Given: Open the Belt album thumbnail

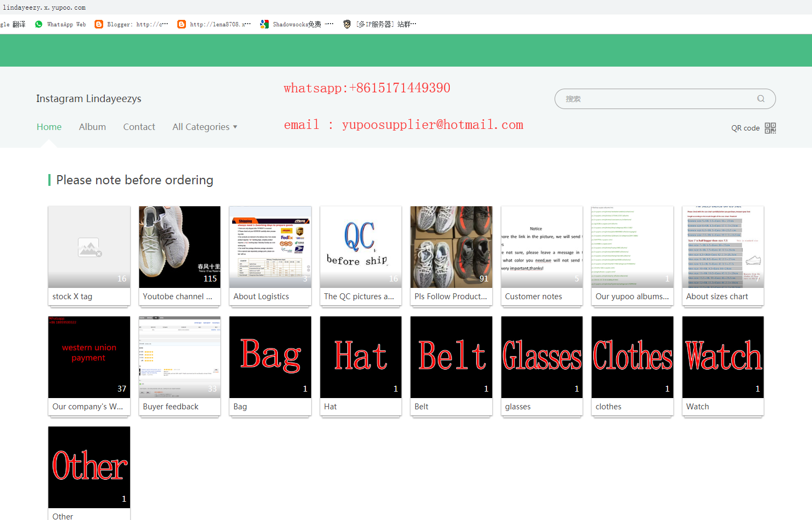Looking at the screenshot, I should 451,357.
